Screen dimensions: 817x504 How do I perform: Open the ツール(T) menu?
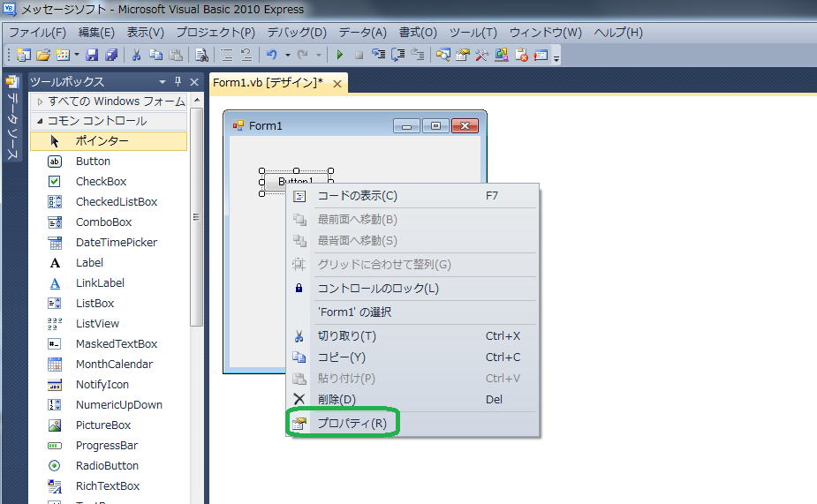473,33
